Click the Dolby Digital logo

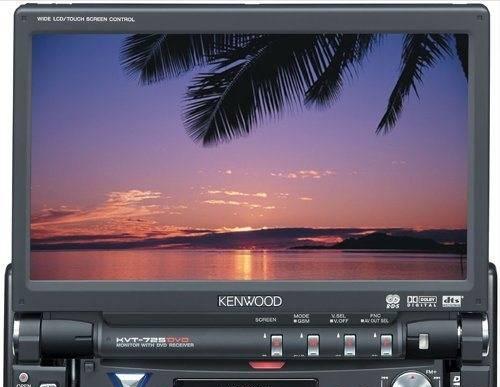[x=422, y=301]
